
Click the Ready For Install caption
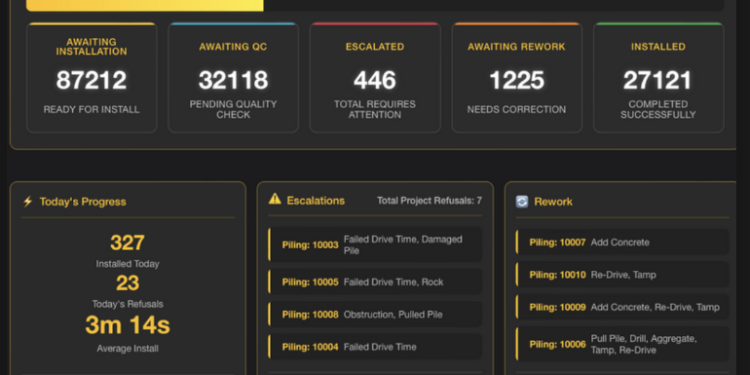[x=91, y=110]
